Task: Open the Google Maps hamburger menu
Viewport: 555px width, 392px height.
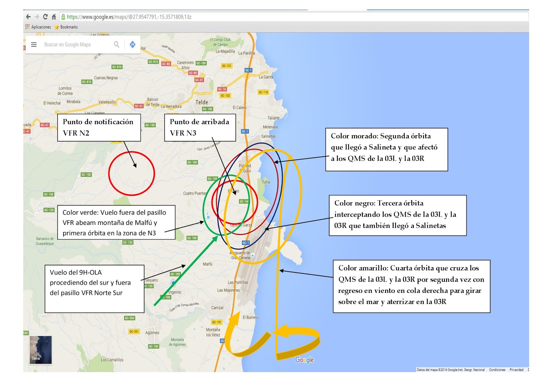Action: (x=34, y=44)
